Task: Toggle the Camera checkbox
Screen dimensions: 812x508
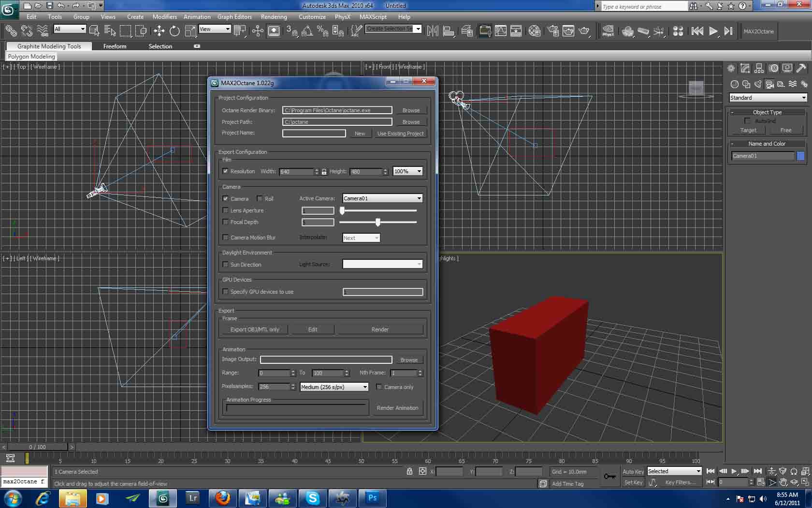Action: (x=225, y=198)
